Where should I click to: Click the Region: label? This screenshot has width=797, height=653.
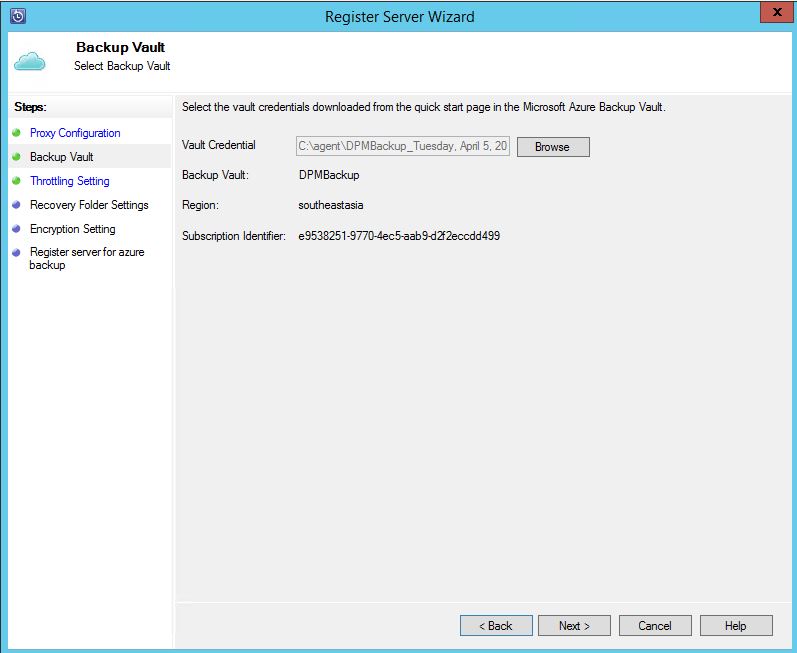pos(200,205)
